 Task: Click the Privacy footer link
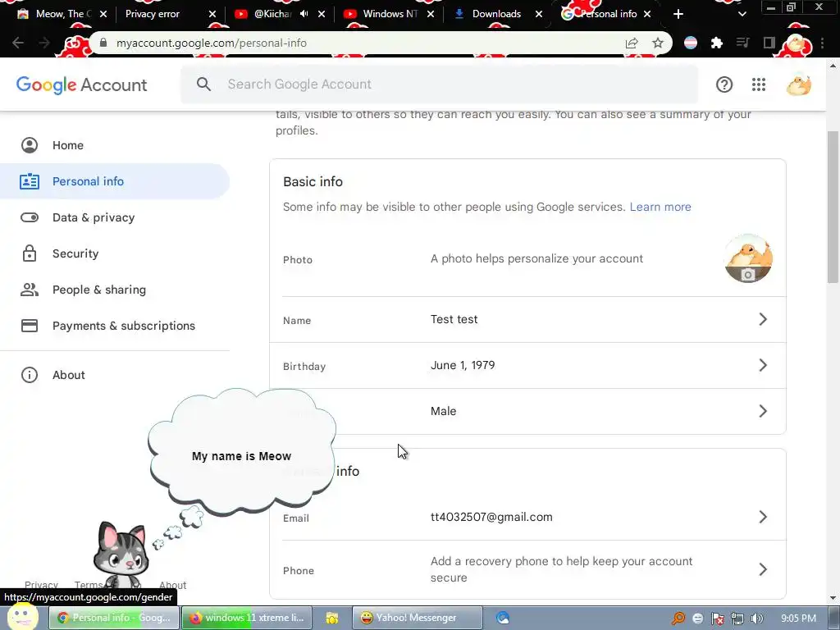pos(41,584)
